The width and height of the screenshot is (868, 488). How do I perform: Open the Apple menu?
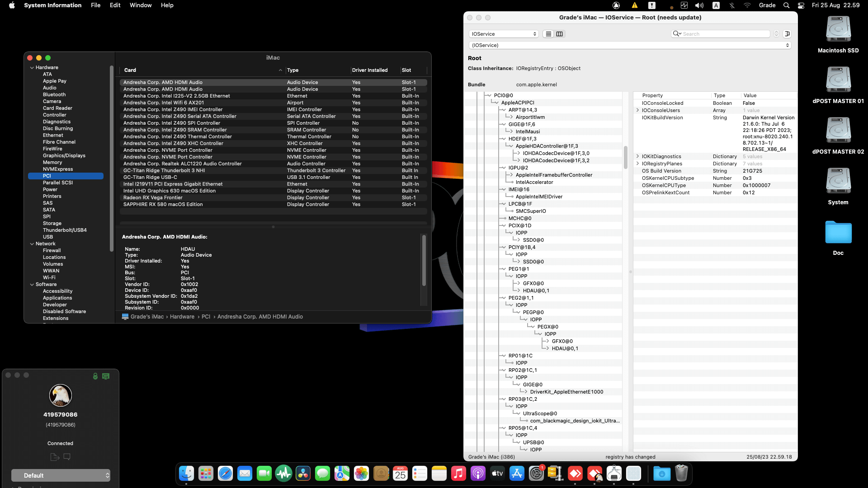click(x=12, y=5)
